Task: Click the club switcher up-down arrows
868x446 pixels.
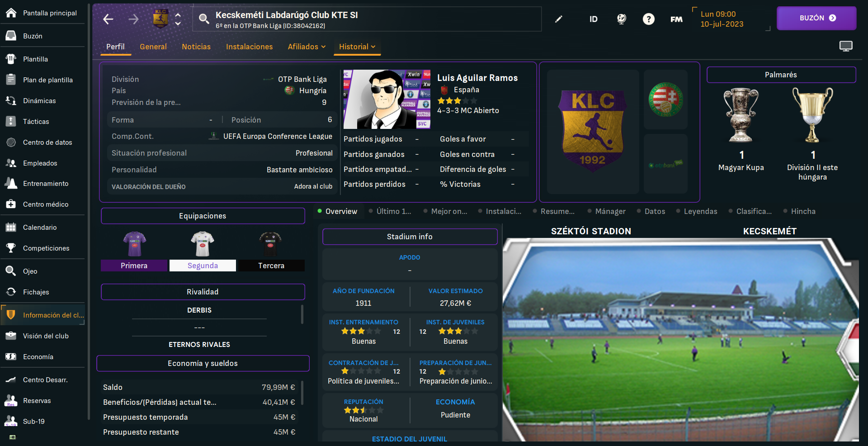Action: tap(178, 19)
